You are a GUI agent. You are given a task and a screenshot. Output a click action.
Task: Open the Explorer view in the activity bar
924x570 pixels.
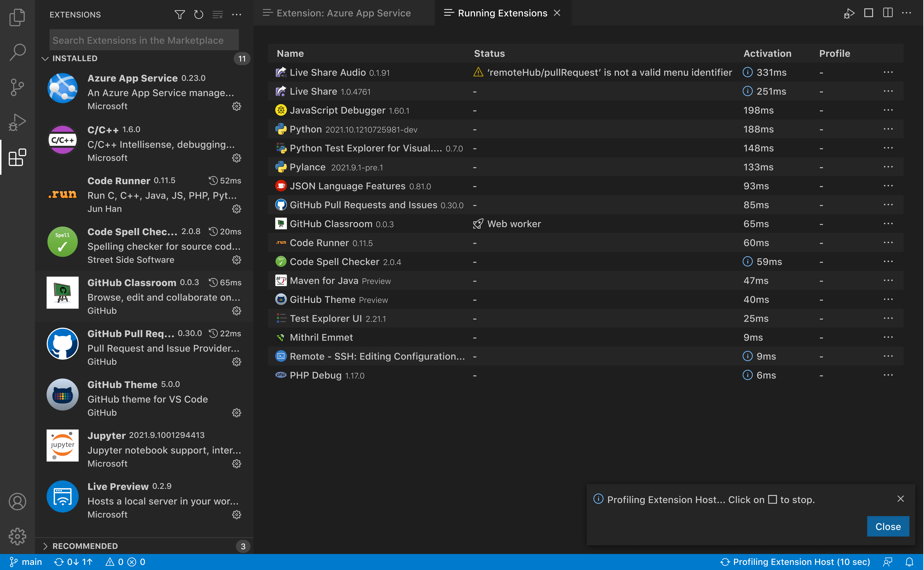(17, 17)
